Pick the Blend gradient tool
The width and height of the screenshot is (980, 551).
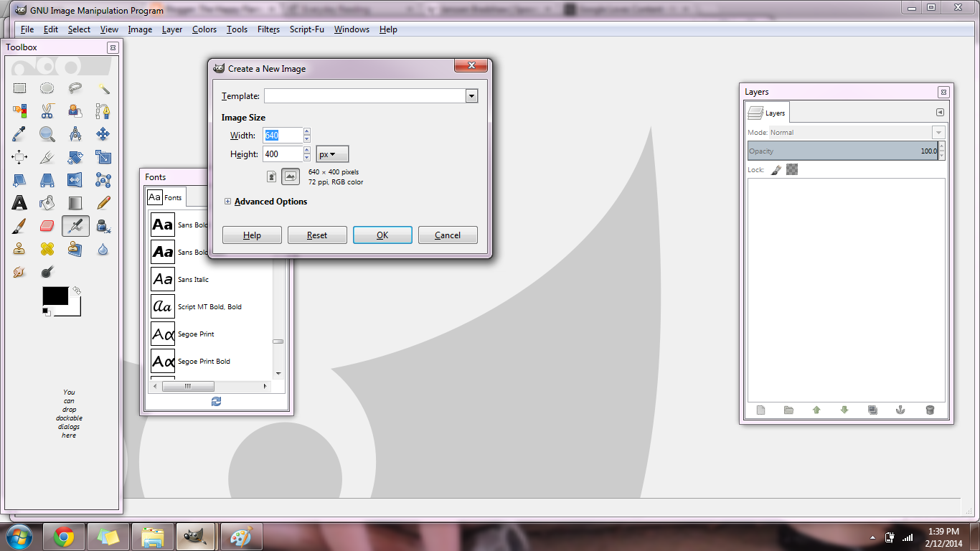click(75, 203)
